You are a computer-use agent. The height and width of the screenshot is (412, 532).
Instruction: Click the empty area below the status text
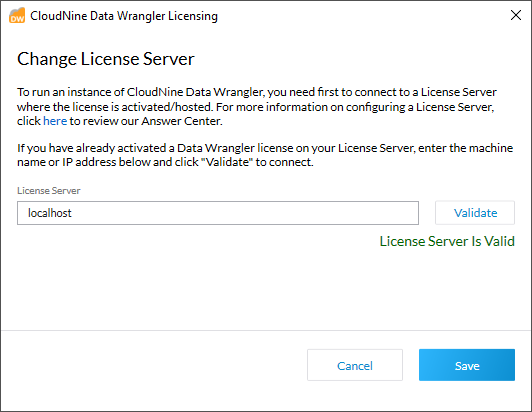(x=266, y=288)
